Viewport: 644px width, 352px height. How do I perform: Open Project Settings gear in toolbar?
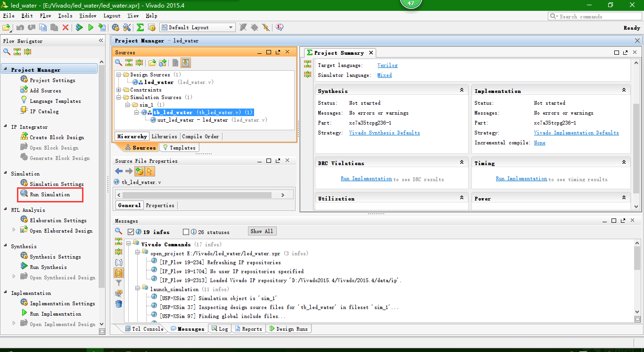(115, 27)
